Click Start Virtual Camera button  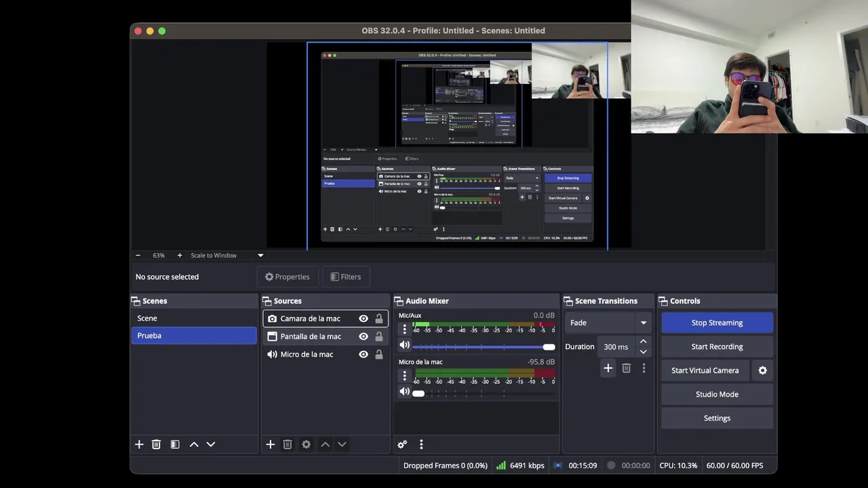(x=705, y=371)
